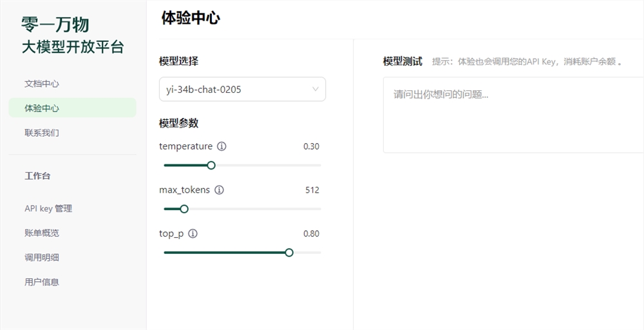Click the model dropdown chevron arrow
Screen dimensions: 644x330
[x=316, y=90]
